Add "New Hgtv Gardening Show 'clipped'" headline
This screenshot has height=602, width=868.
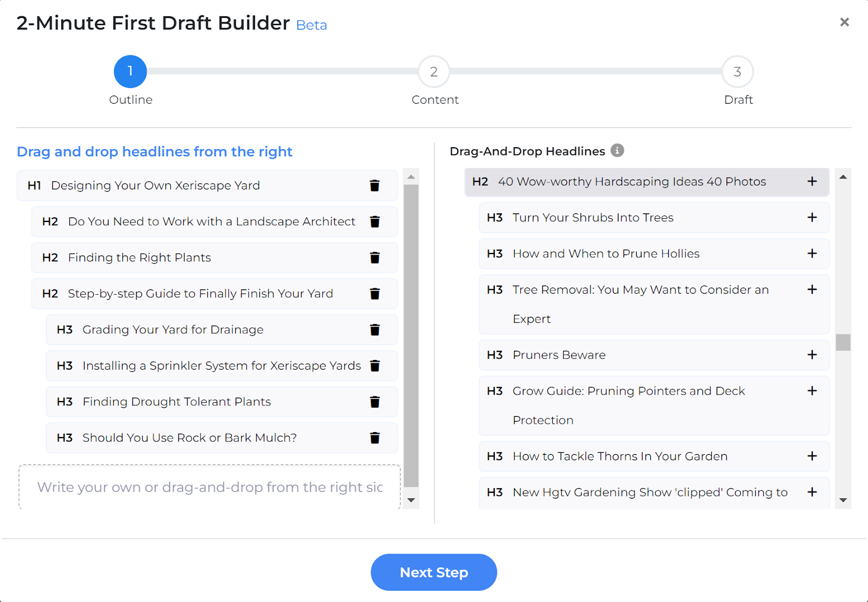(x=812, y=492)
